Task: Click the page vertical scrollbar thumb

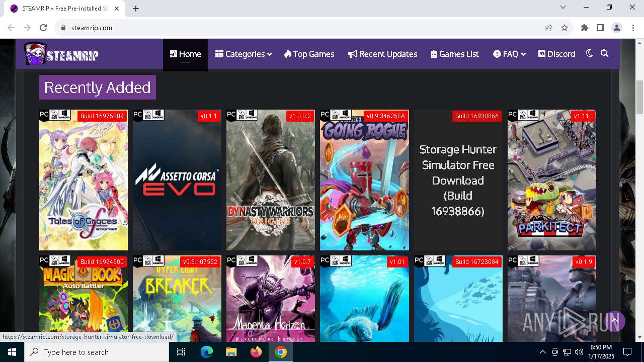Action: (639, 98)
